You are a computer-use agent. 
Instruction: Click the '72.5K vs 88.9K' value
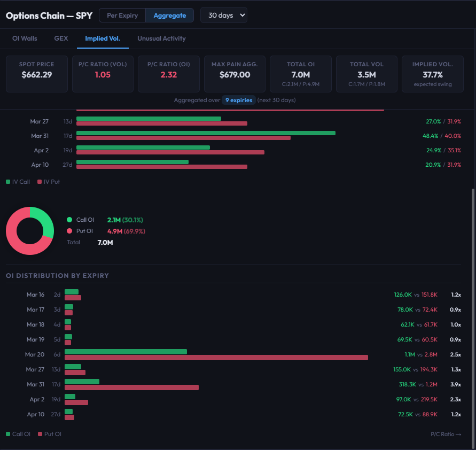[x=418, y=415]
